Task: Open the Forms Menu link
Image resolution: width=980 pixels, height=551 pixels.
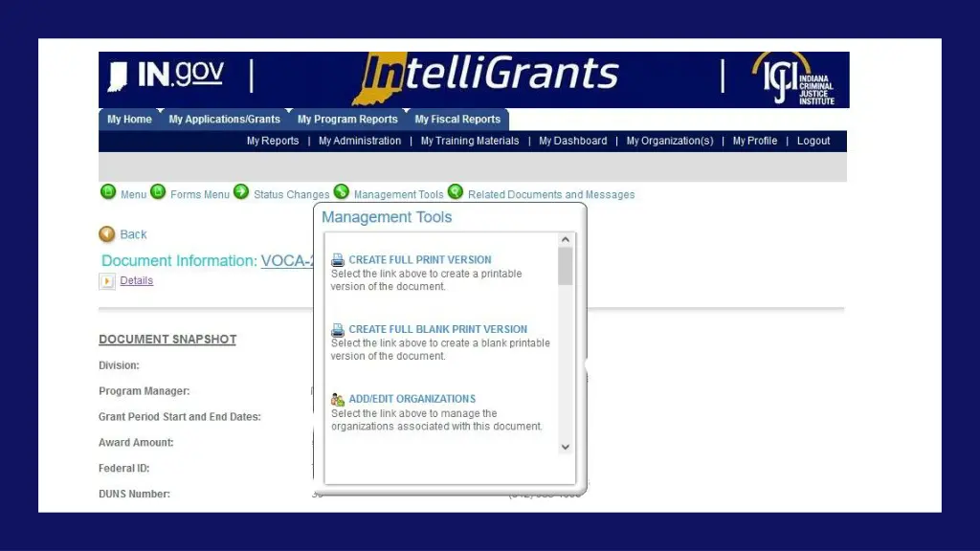Action: point(200,195)
